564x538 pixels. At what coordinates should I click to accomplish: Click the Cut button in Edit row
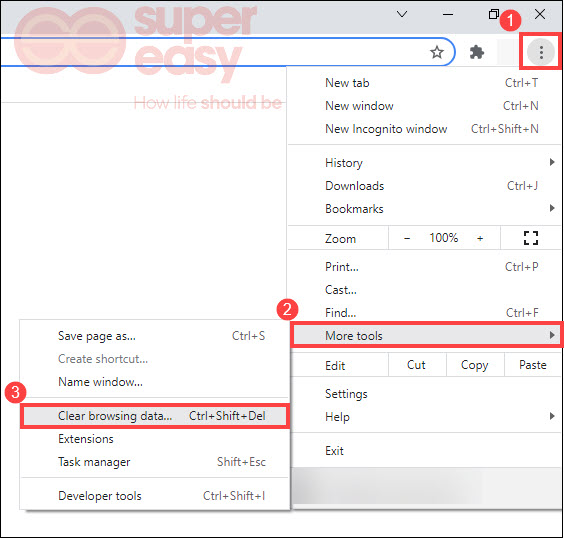click(x=417, y=365)
